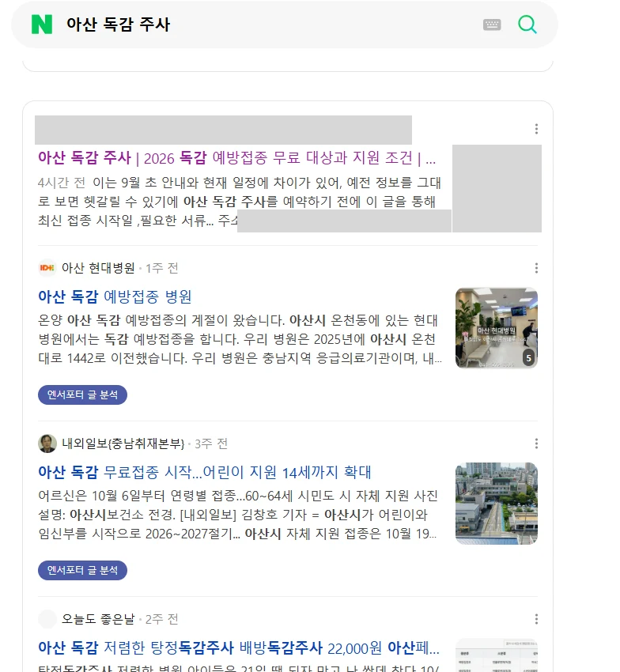Click the snippet starting 어르신은 10월 6일부터
The height and width of the screenshot is (672, 620).
[x=238, y=515]
